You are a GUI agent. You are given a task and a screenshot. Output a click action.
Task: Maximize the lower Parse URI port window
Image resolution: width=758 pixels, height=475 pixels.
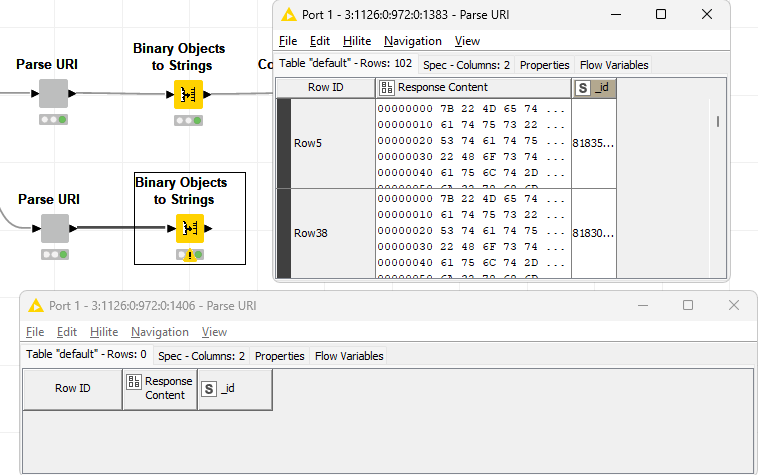point(688,305)
